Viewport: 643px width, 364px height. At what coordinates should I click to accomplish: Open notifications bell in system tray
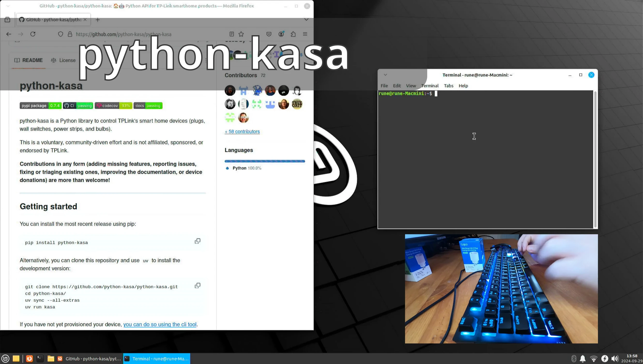click(583, 359)
